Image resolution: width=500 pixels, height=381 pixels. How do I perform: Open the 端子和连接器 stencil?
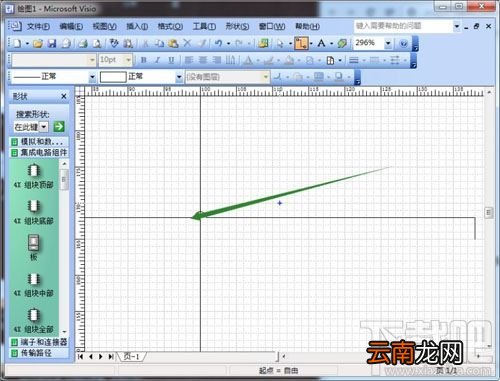click(x=39, y=342)
